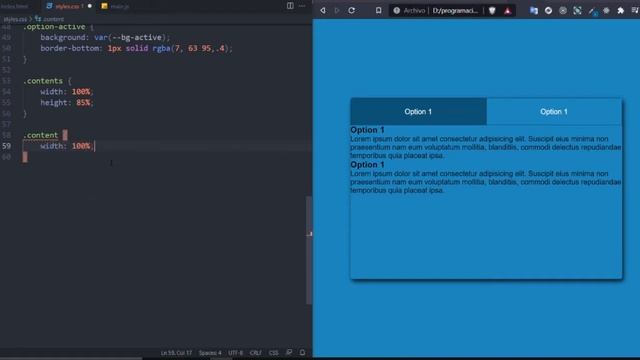Click line number 59 in gutter

coord(7,146)
